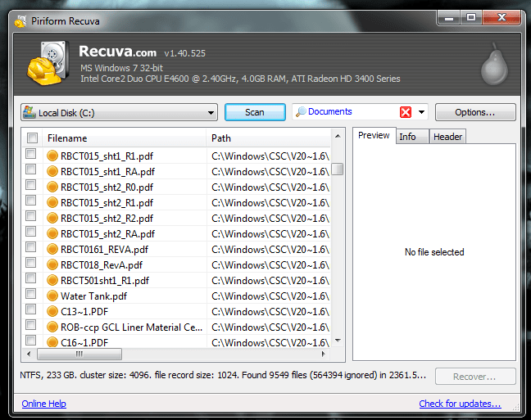Switch to the Info tab
Screen dimensions: 531x420
(x=412, y=137)
